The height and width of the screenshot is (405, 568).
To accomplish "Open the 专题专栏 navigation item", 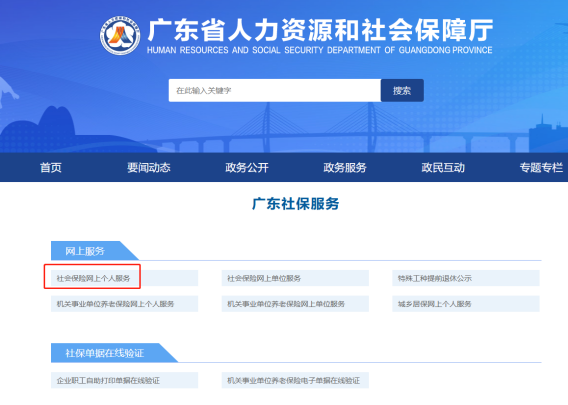I will tap(541, 167).
